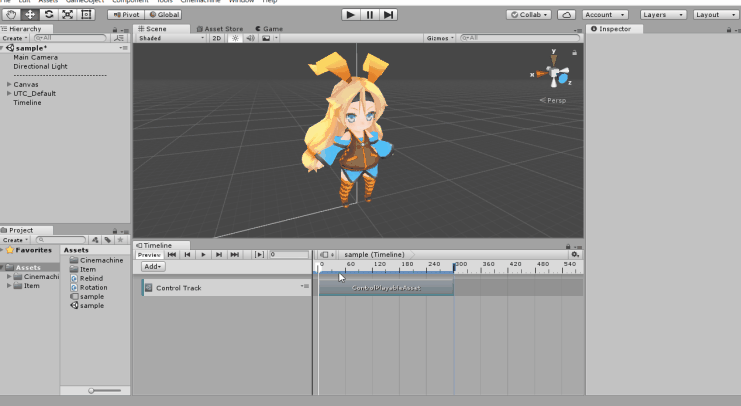Screen dimensions: 741x406
Task: Open the Account dropdown
Action: click(x=605, y=15)
